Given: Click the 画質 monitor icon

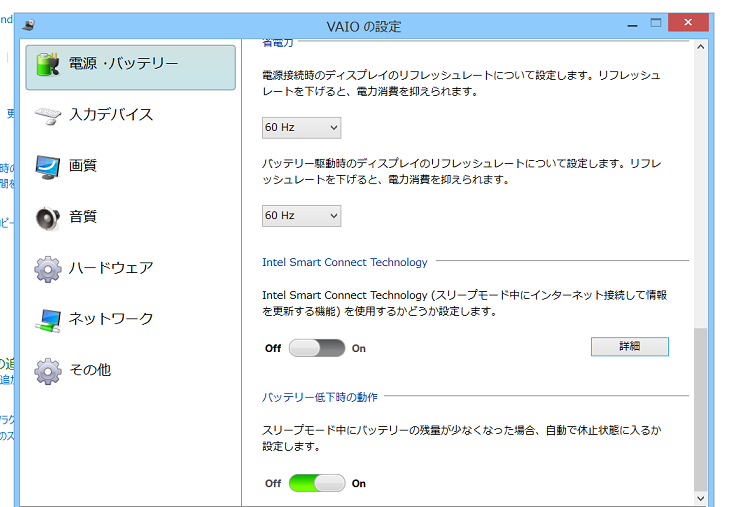Looking at the screenshot, I should point(47,167).
